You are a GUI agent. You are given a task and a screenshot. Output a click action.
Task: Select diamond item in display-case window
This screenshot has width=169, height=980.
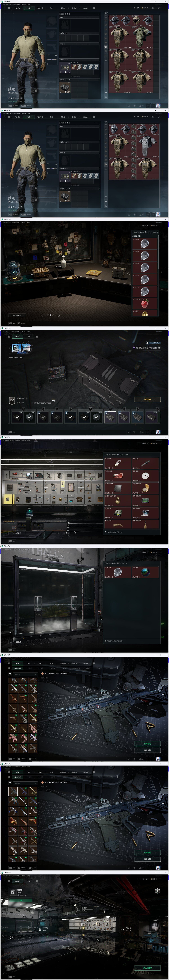[x=118, y=572]
